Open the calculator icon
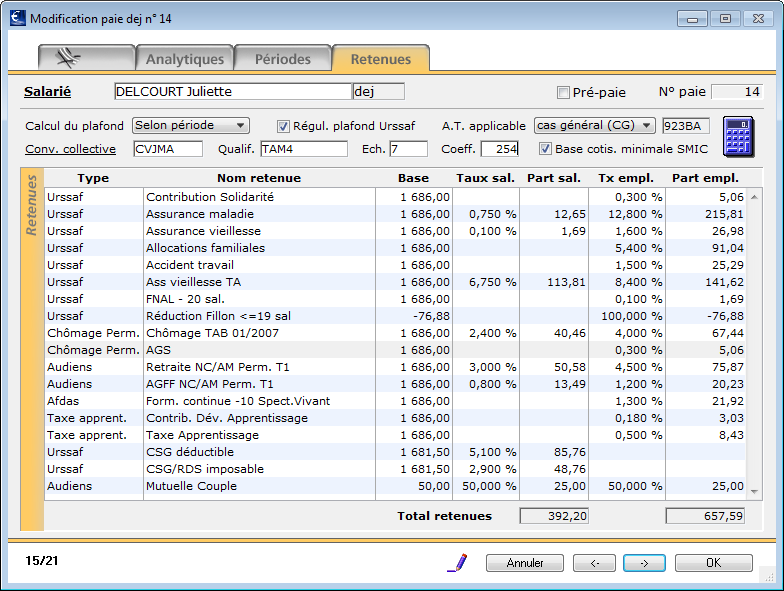The height and width of the screenshot is (591, 784). click(x=738, y=137)
